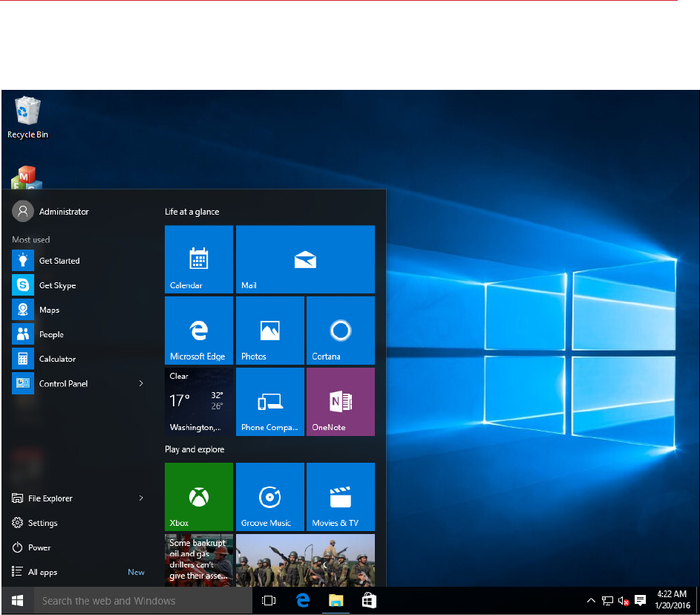The width and height of the screenshot is (700, 615).
Task: Show hidden system tray icons
Action: [591, 601]
